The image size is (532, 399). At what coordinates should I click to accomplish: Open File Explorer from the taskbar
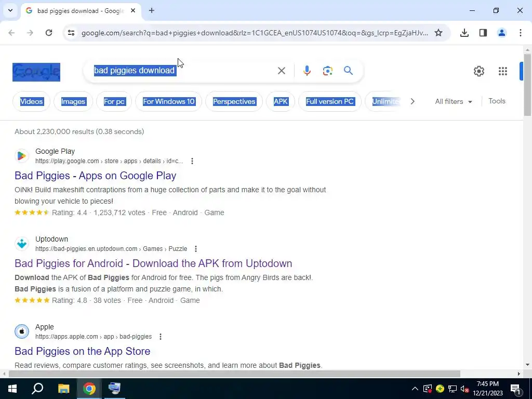(x=63, y=389)
